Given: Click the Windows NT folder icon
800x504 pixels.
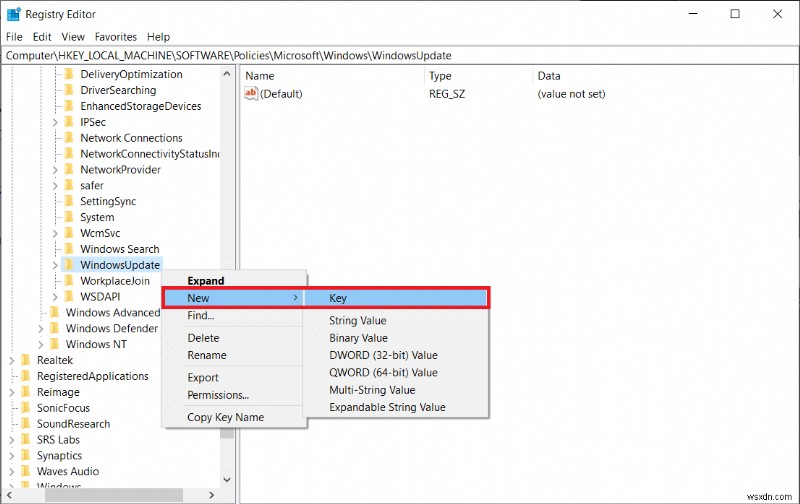Looking at the screenshot, I should click(55, 344).
